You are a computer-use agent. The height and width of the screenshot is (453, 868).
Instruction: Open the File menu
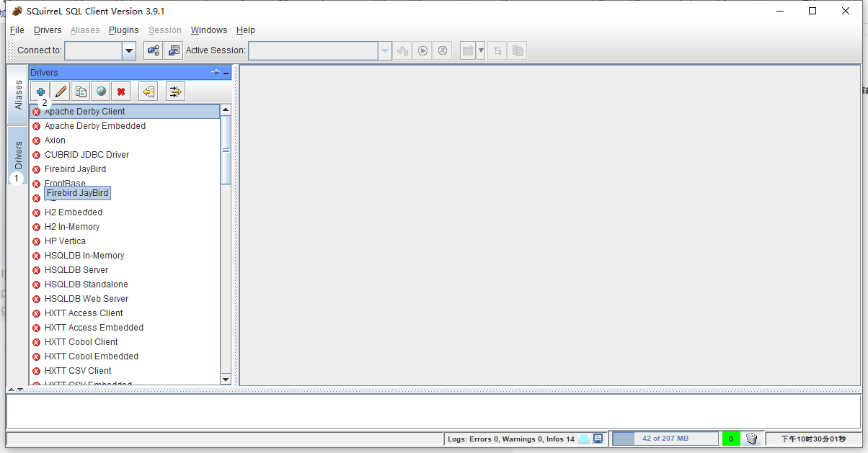coord(17,30)
